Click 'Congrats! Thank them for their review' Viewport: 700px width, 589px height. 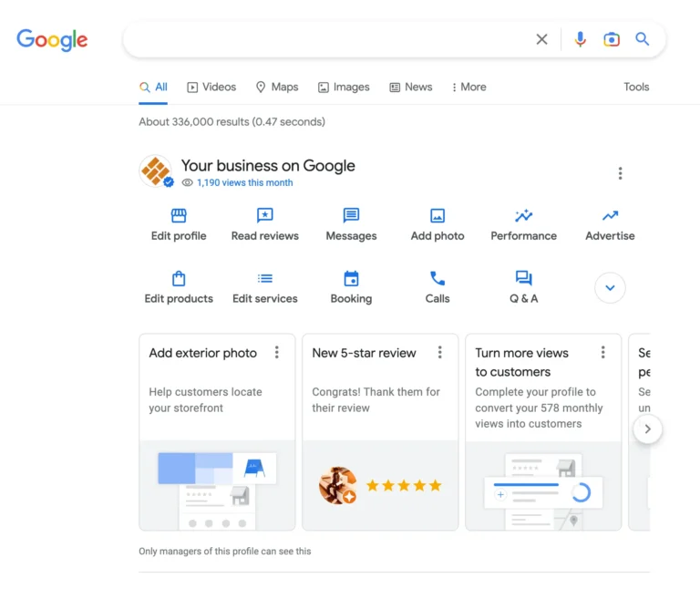(376, 400)
